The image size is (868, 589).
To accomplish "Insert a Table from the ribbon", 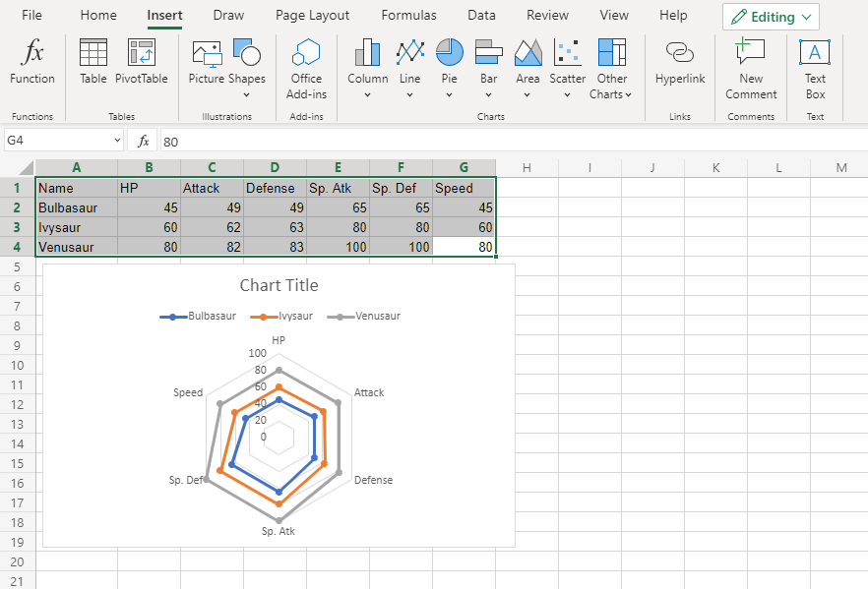I will click(x=93, y=63).
